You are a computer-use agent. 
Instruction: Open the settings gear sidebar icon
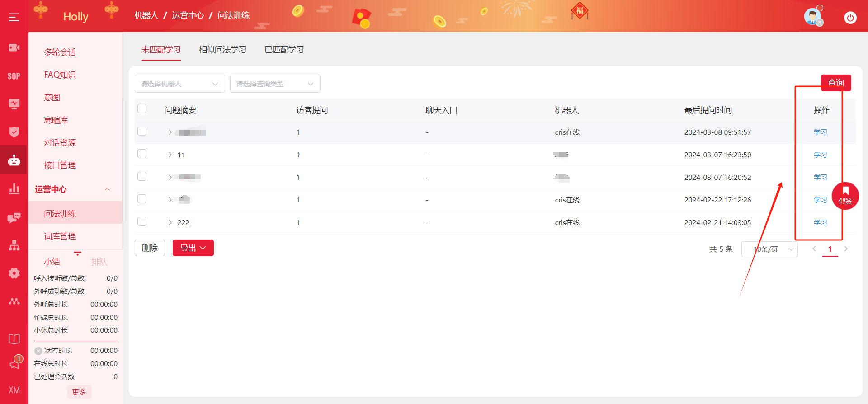click(14, 273)
